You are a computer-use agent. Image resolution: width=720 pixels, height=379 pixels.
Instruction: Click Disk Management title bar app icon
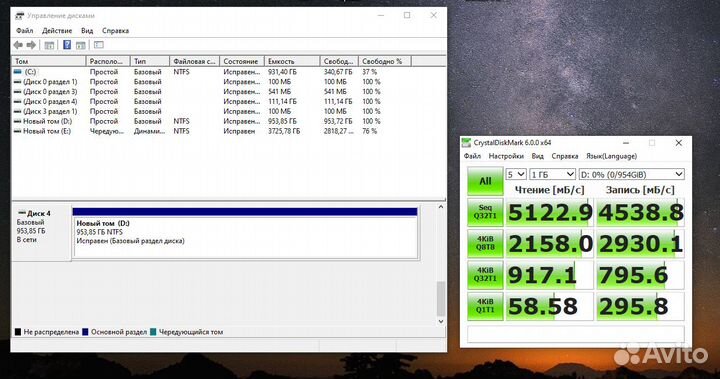click(19, 16)
